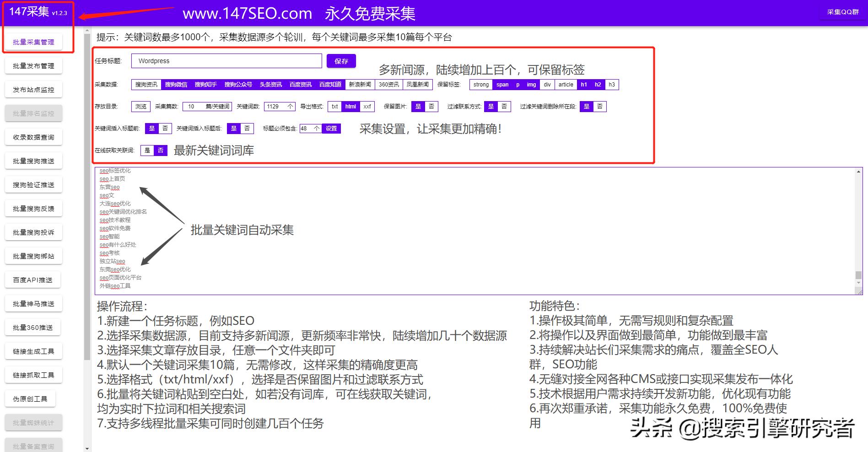The width and height of the screenshot is (868, 452).
Task: Switch to the 搜狗知乎 data source
Action: coord(205,84)
